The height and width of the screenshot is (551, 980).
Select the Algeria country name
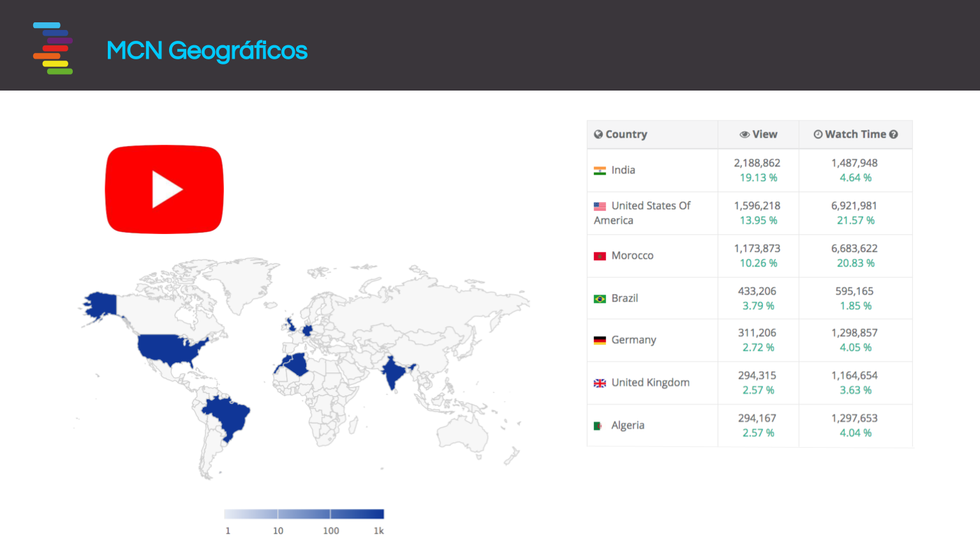(x=628, y=425)
